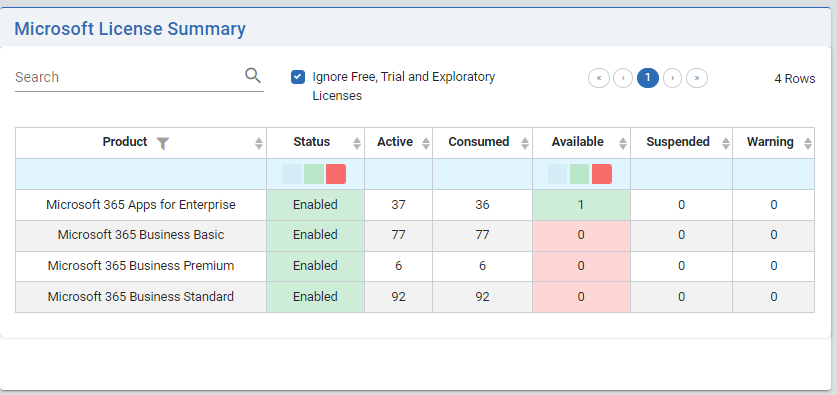Screen dimensions: 837x395
Task: Go to next page arrow
Action: click(673, 78)
